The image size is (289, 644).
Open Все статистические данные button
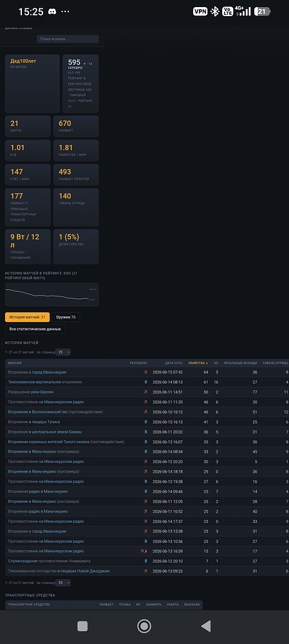tap(35, 329)
